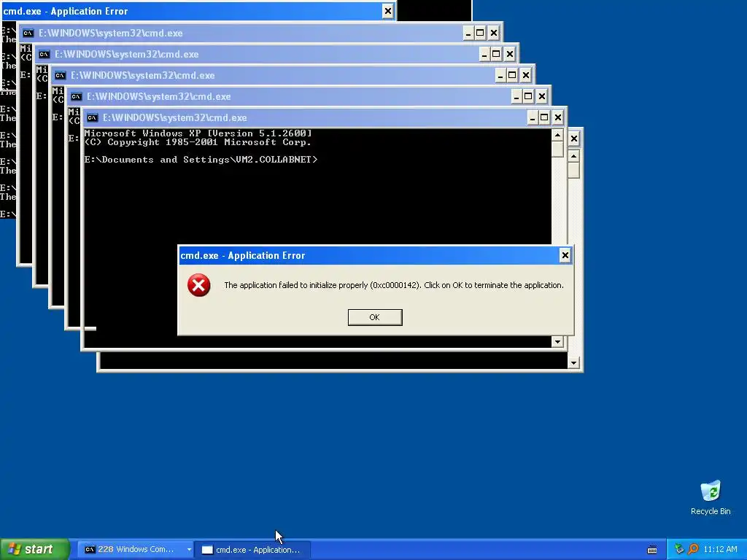This screenshot has width=747, height=560.
Task: Maximize the frontmost cmd.exe window
Action: (544, 117)
